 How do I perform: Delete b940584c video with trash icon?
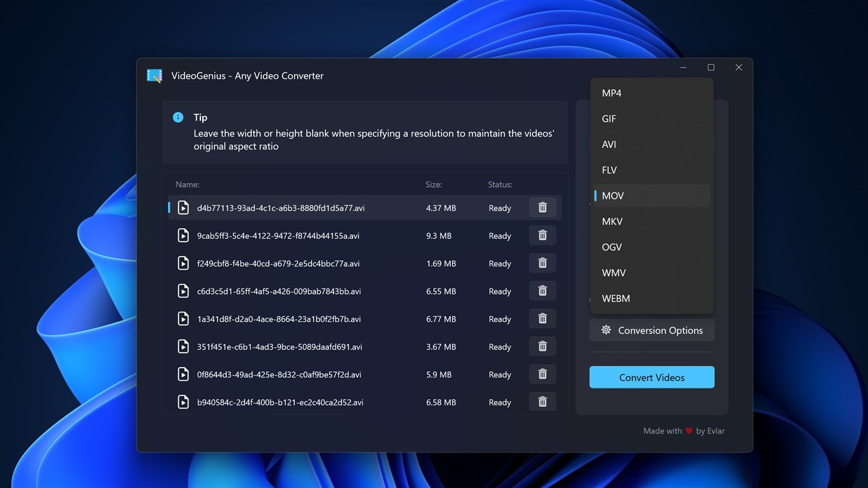(542, 401)
